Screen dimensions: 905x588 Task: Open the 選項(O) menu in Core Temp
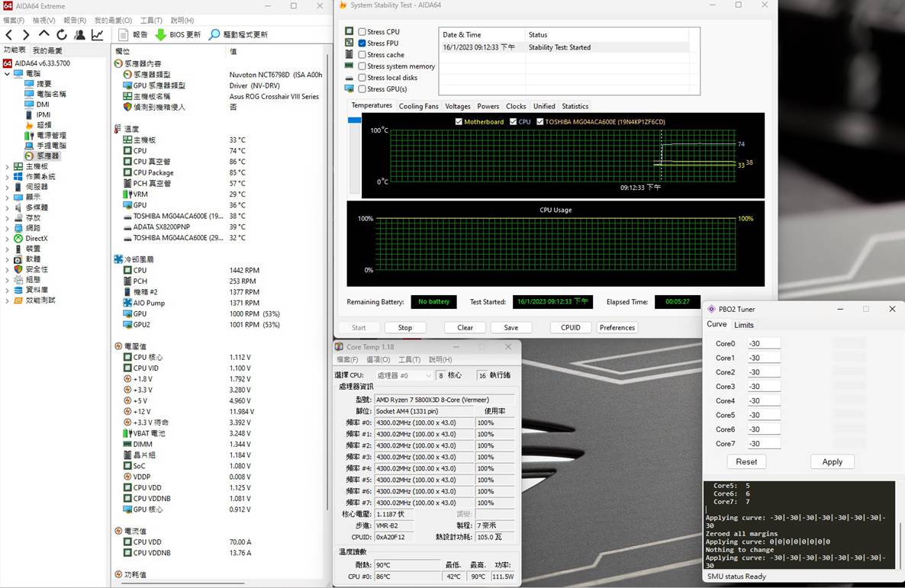[x=378, y=359]
